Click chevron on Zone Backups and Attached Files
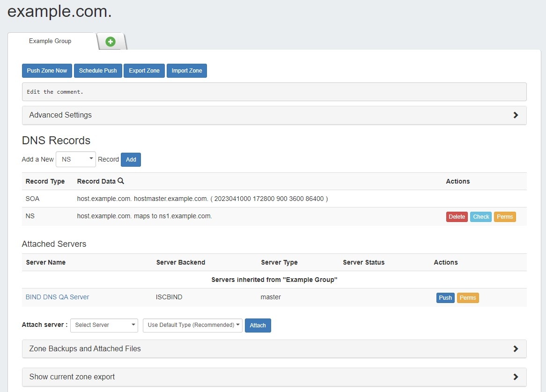Screen dimensions: 546x392 516,349
